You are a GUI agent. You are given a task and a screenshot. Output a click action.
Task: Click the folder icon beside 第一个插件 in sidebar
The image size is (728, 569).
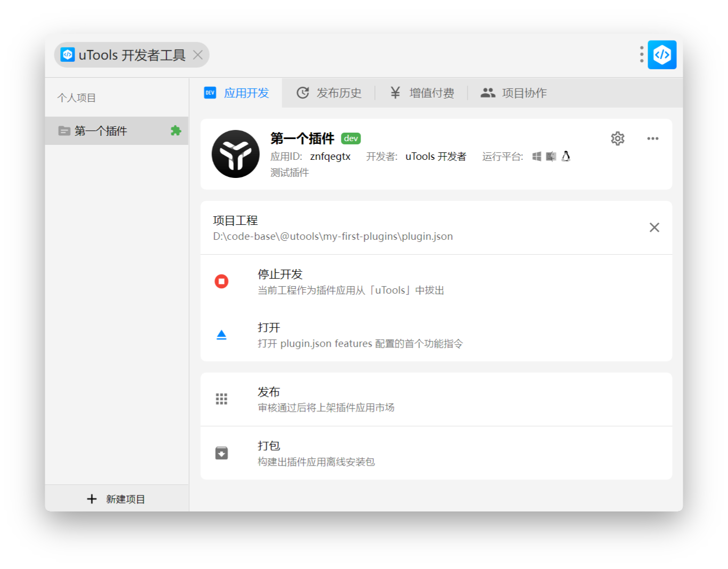tap(64, 131)
